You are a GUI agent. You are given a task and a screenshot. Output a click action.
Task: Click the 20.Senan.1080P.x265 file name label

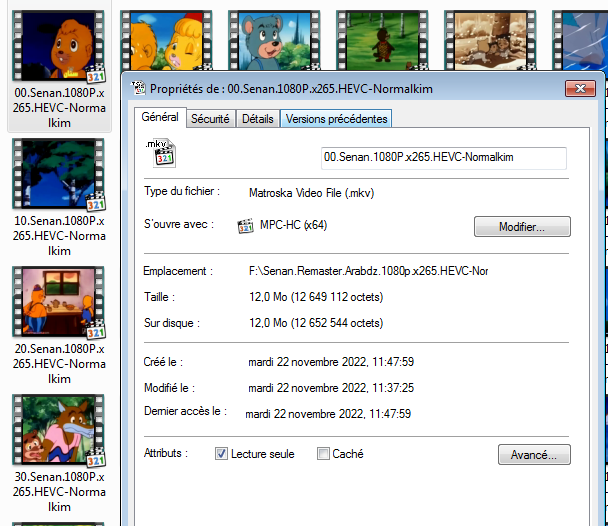59,364
